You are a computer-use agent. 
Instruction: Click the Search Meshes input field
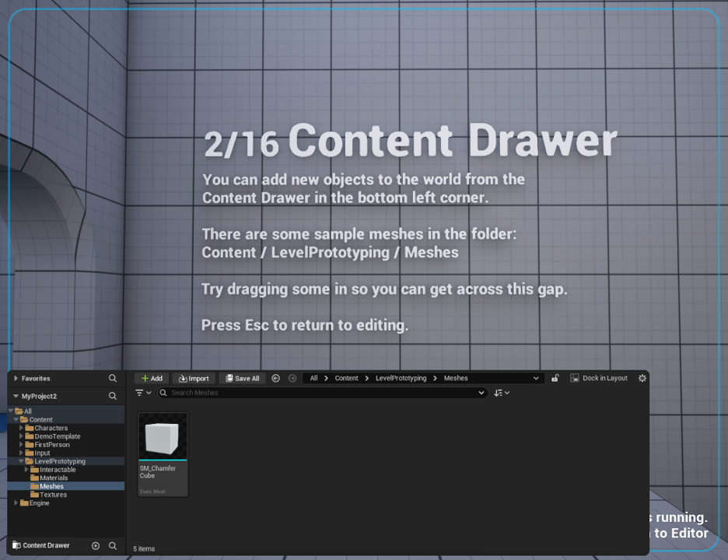pyautogui.click(x=319, y=393)
